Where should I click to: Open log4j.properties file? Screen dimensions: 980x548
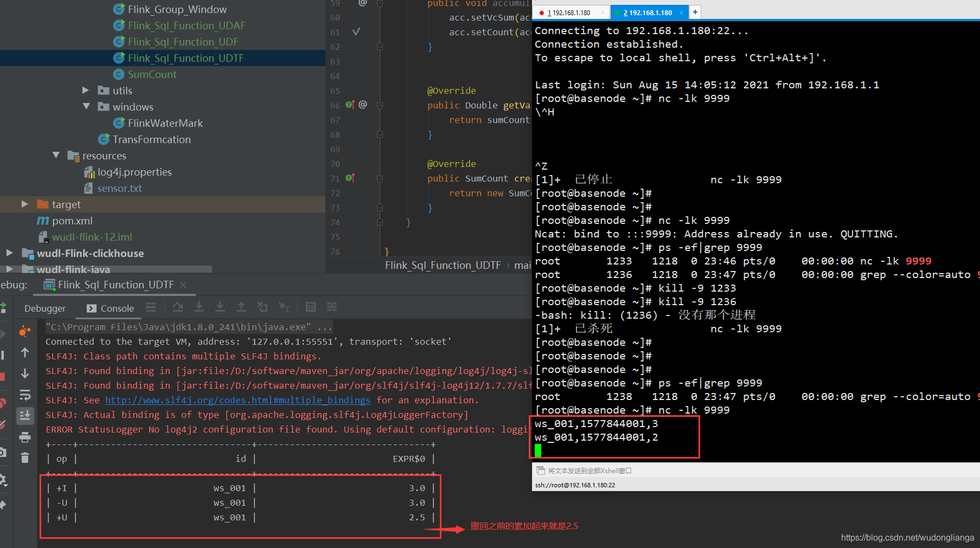[x=134, y=172]
